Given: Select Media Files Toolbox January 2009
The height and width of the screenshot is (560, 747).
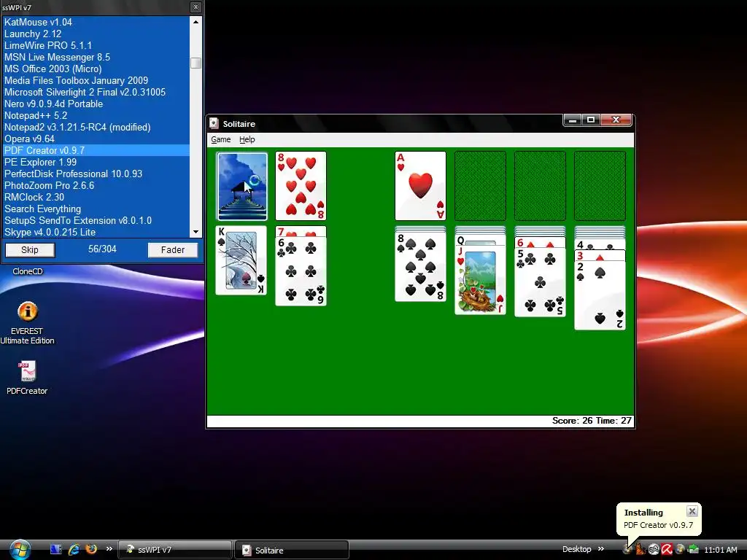Looking at the screenshot, I should [96, 80].
